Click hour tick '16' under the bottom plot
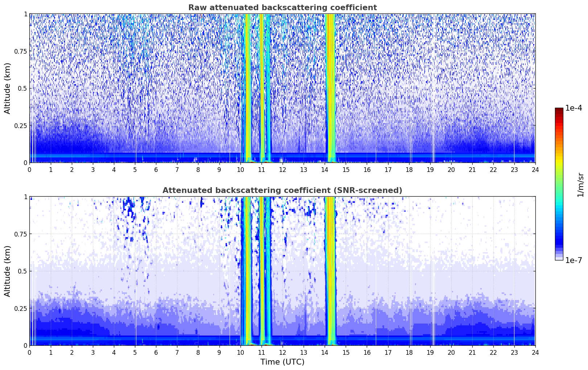 point(367,352)
